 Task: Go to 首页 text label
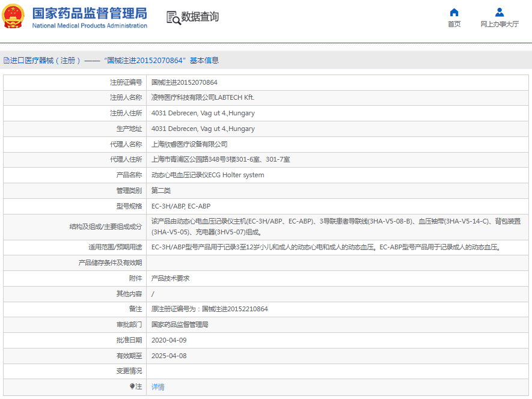click(x=454, y=25)
